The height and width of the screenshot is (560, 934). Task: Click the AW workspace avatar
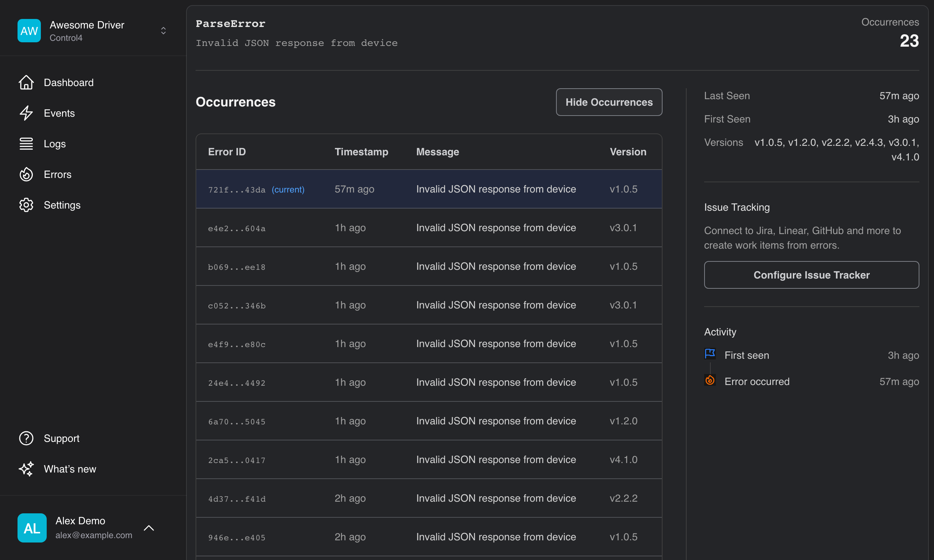[29, 31]
